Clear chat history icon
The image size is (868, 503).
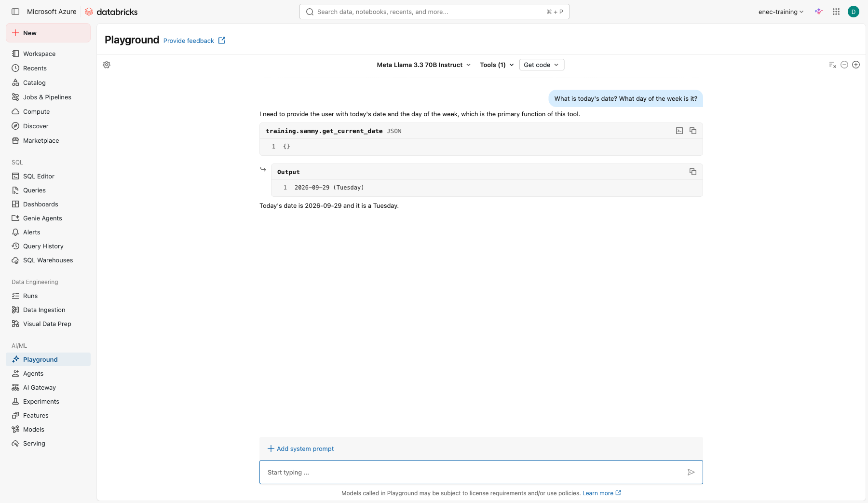pyautogui.click(x=832, y=65)
